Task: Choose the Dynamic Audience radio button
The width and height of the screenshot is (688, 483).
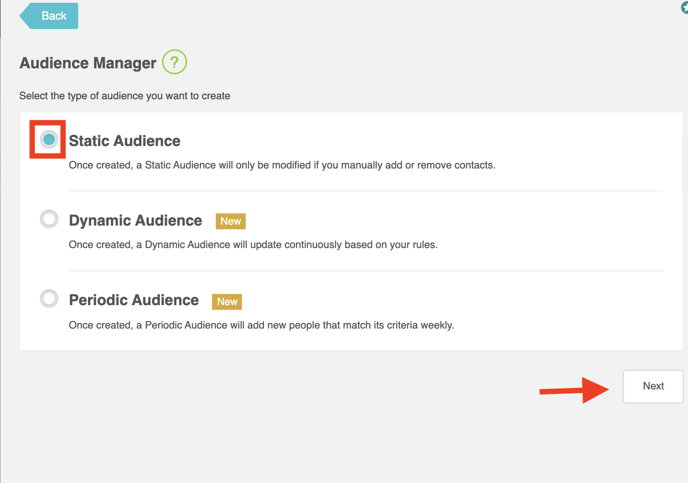Action: click(49, 219)
